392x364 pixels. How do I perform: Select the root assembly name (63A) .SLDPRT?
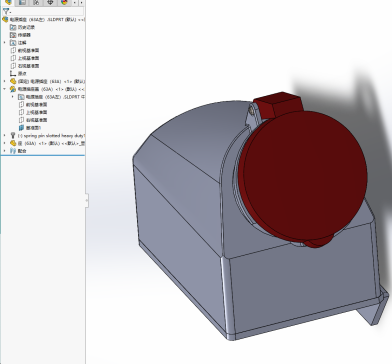pyautogui.click(x=47, y=20)
